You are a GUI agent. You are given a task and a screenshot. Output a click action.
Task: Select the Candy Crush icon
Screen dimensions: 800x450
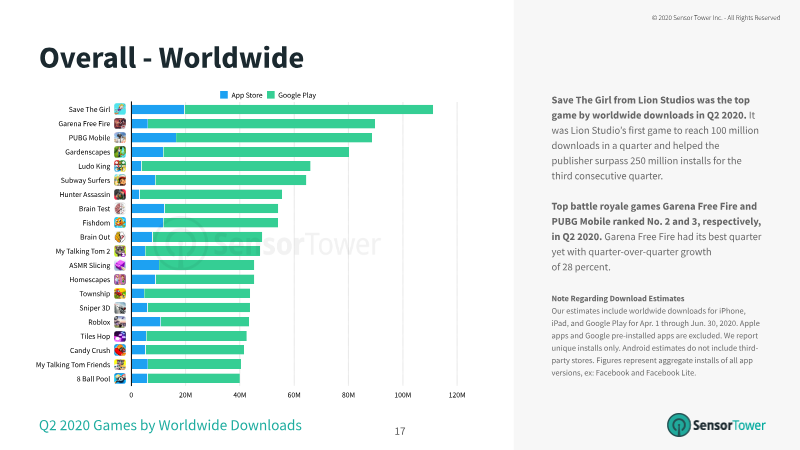pos(120,350)
